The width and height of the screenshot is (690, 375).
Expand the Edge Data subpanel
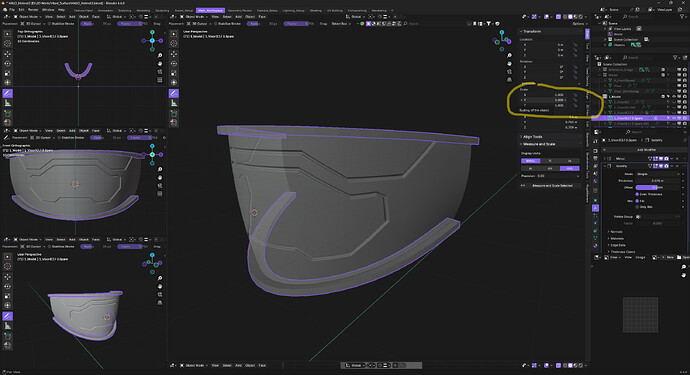coord(616,245)
